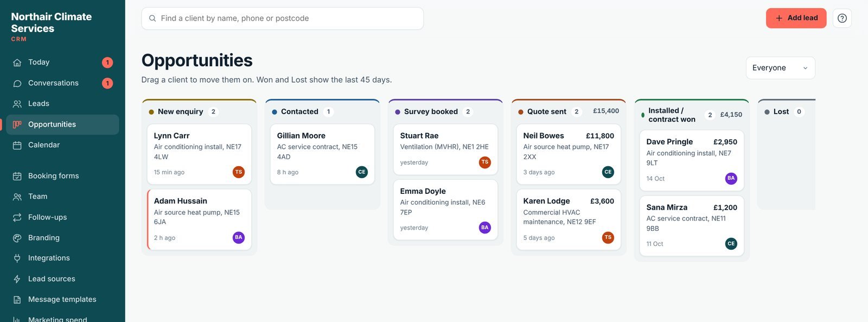Screen dimensions: 868x322
Task: Open the Everyone filter dropdown
Action: pos(780,68)
